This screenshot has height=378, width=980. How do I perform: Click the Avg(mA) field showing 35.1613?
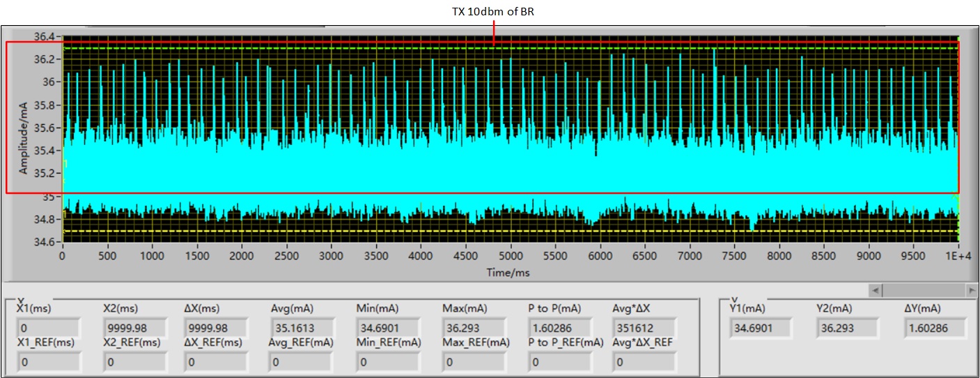point(300,328)
